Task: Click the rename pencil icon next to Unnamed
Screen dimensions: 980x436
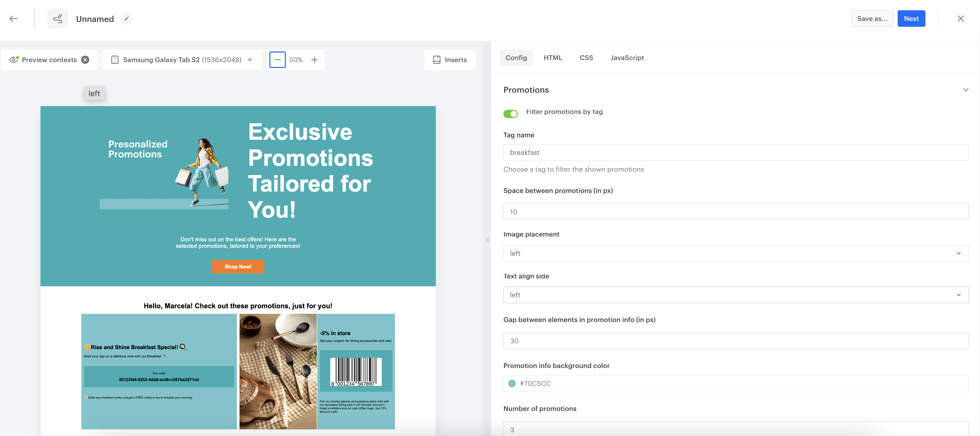Action: pos(126,18)
